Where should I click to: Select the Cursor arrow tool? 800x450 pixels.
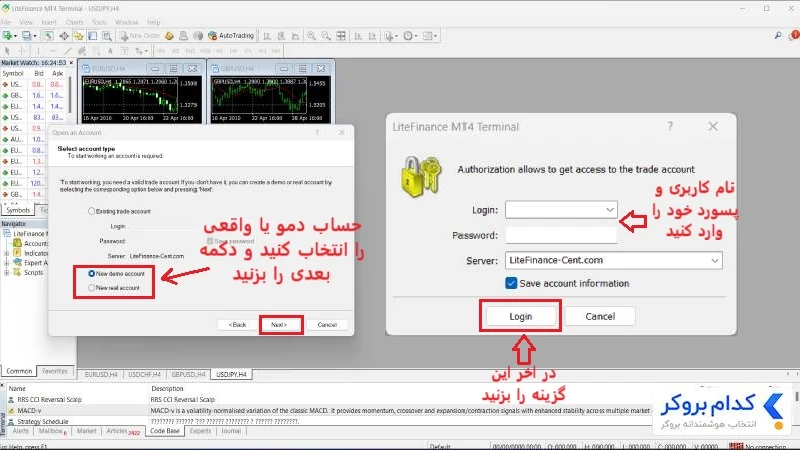7,51
